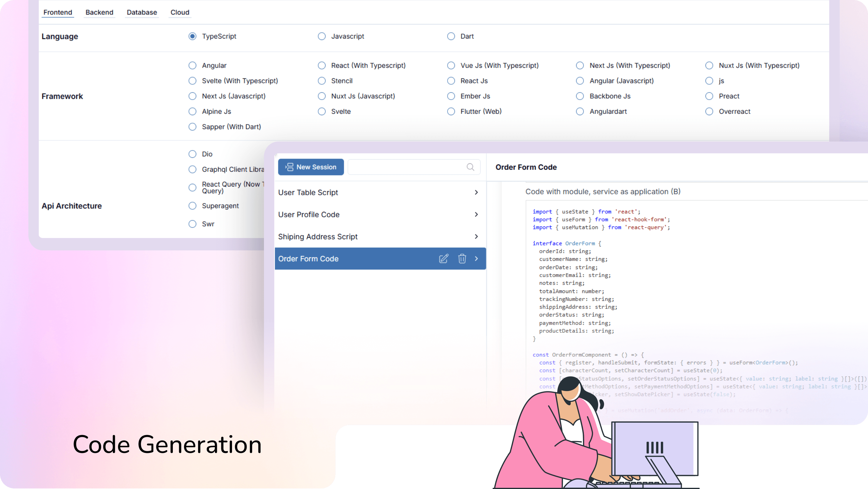868x489 pixels.
Task: Switch to the Cloud tab
Action: [x=180, y=12]
